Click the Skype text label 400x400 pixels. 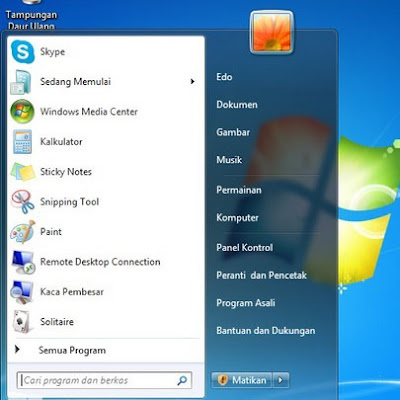tap(52, 52)
